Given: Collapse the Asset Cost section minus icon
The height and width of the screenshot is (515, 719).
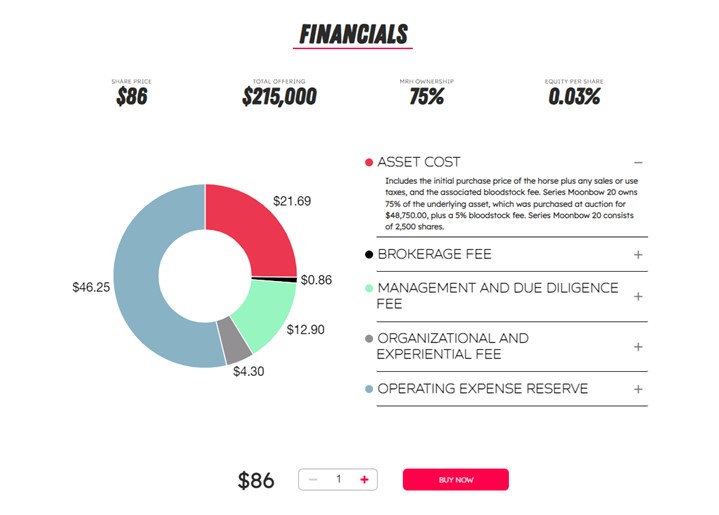Looking at the screenshot, I should pos(638,162).
